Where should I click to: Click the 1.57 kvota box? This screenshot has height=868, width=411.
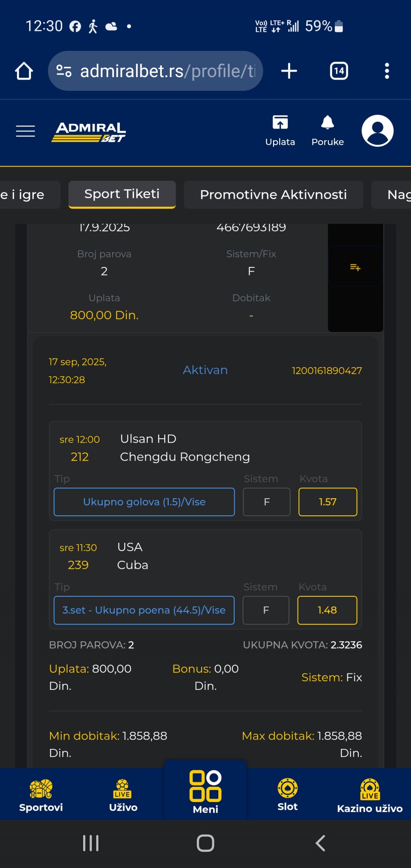[328, 502]
